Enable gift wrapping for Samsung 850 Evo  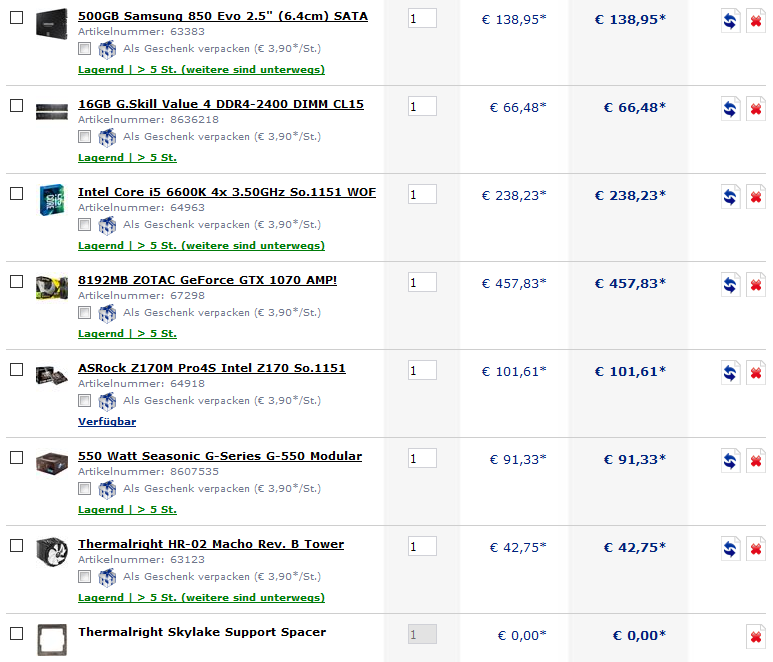85,49
